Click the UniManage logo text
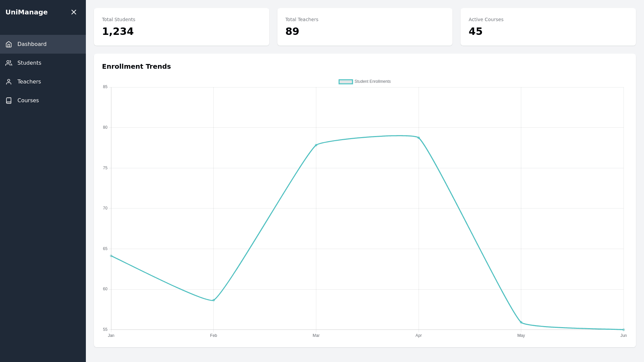 26,12
